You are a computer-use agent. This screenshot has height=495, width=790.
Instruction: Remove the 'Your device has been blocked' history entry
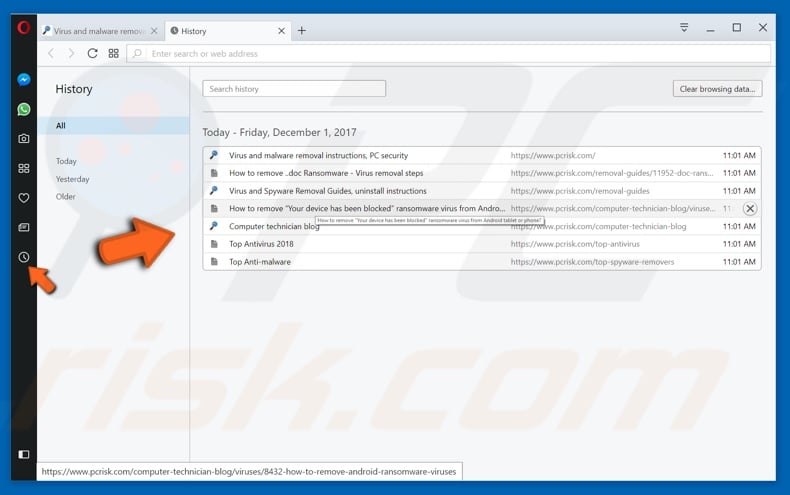(x=750, y=209)
